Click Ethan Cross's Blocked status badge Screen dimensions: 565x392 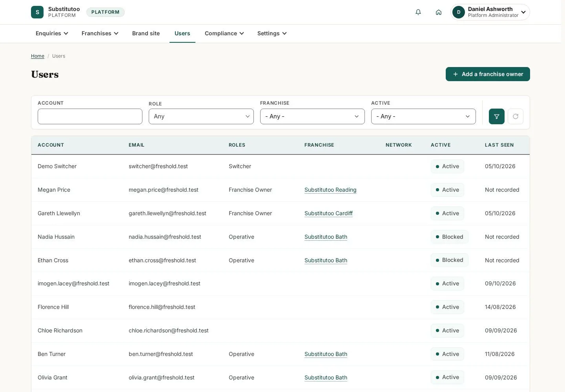pos(449,260)
